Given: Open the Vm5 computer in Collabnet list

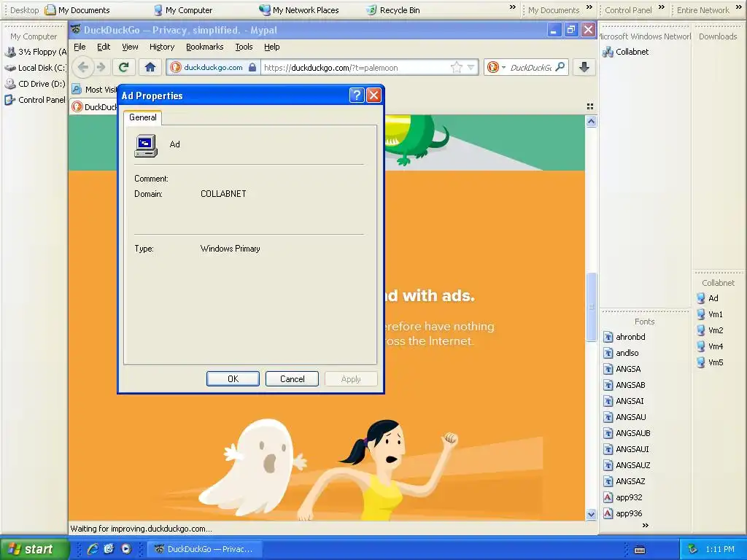Looking at the screenshot, I should pos(710,362).
